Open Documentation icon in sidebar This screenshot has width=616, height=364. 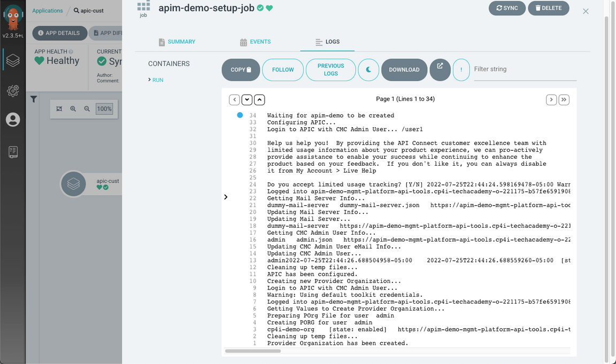pyautogui.click(x=13, y=152)
